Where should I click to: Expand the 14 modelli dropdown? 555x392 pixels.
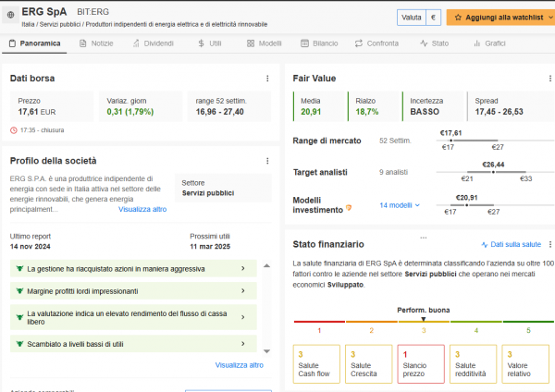pyautogui.click(x=400, y=205)
